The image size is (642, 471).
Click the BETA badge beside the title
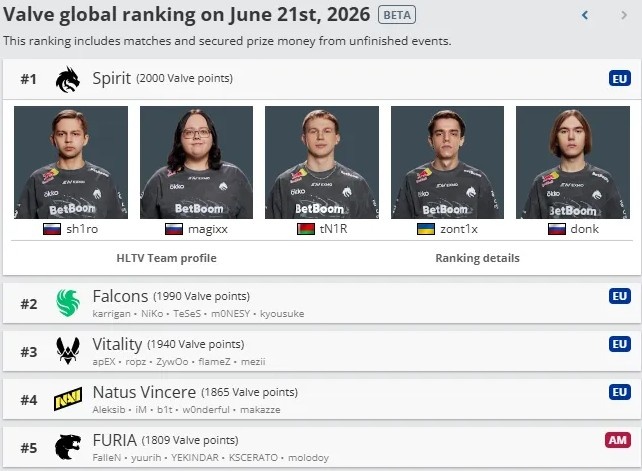click(x=397, y=15)
